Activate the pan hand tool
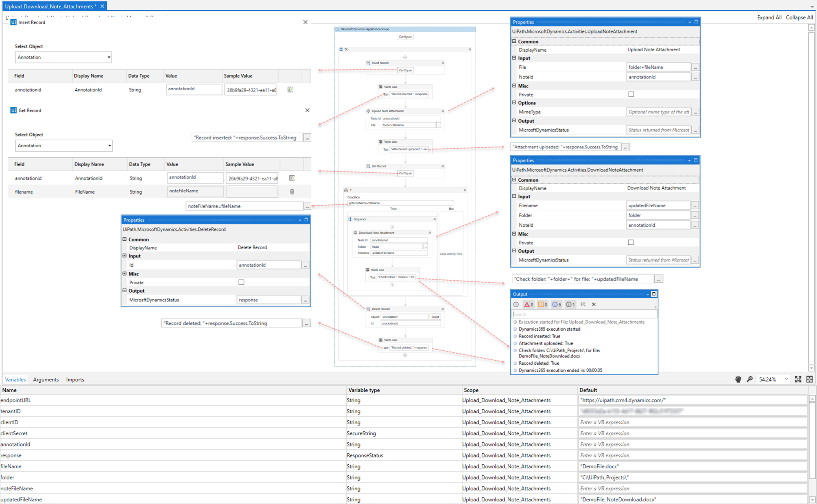This screenshot has height=504, width=817. (x=738, y=379)
